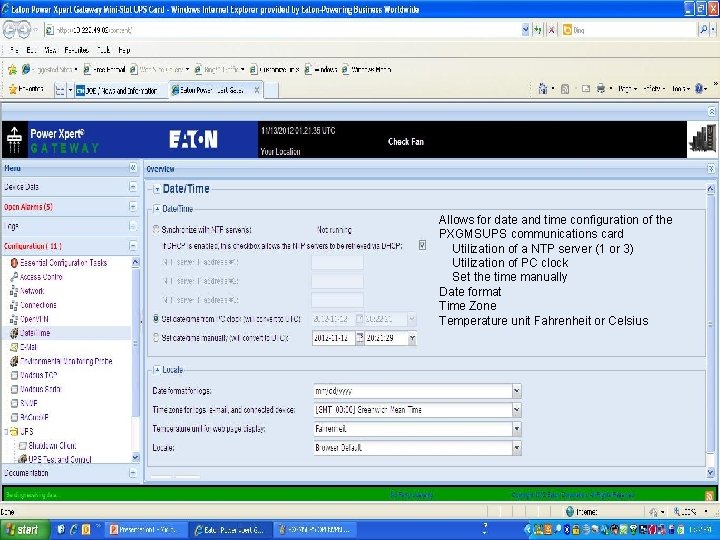Select Set date/time from PC clock radio
Screen dimensions: 720x540
click(156, 318)
